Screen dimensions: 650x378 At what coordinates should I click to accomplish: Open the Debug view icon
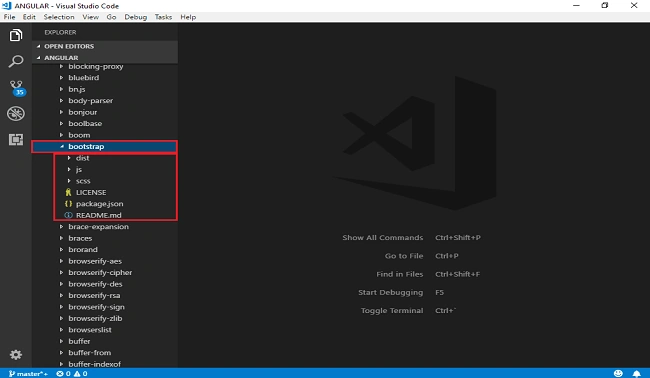(16, 114)
